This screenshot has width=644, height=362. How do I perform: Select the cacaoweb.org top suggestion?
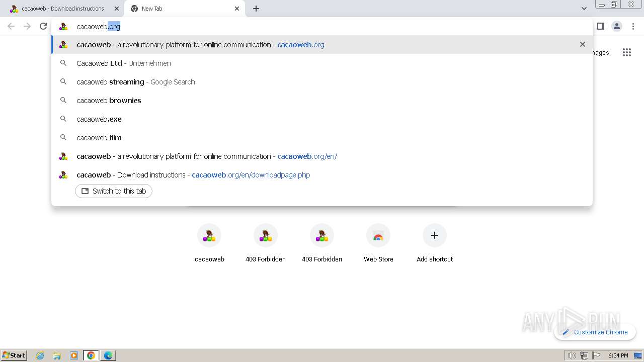coord(322,45)
